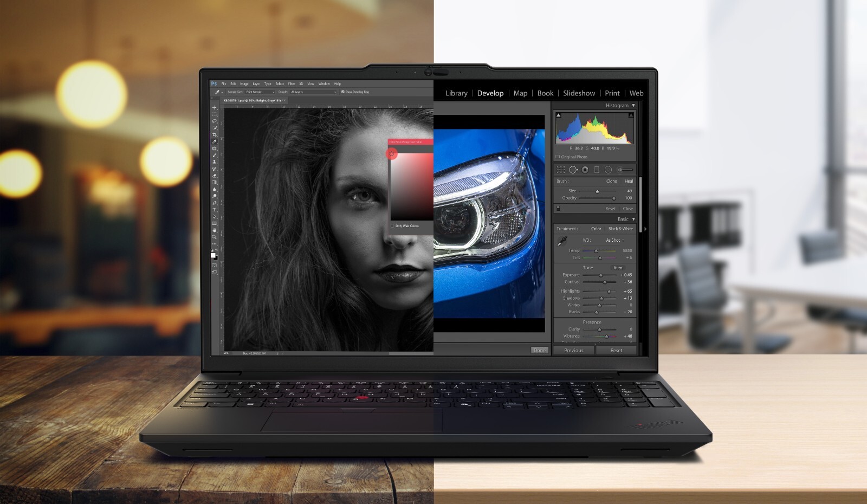Click the Photoshop Ps logo
867x504 pixels.
point(214,84)
